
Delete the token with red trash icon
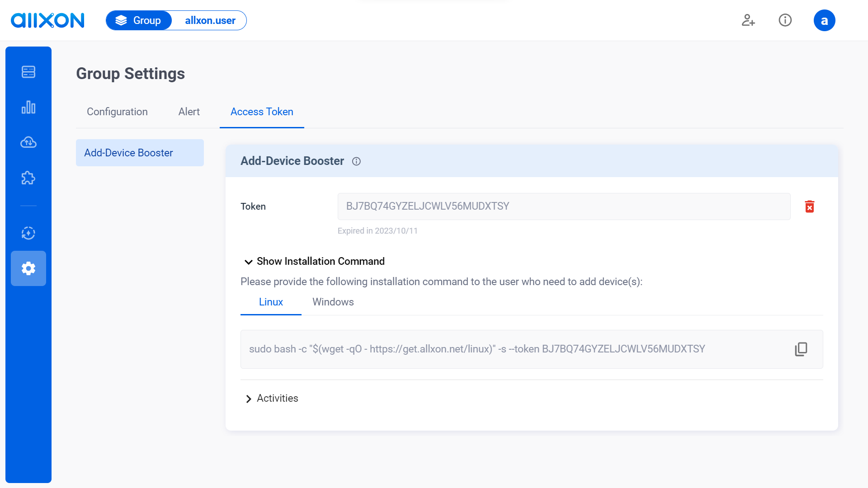pos(810,206)
